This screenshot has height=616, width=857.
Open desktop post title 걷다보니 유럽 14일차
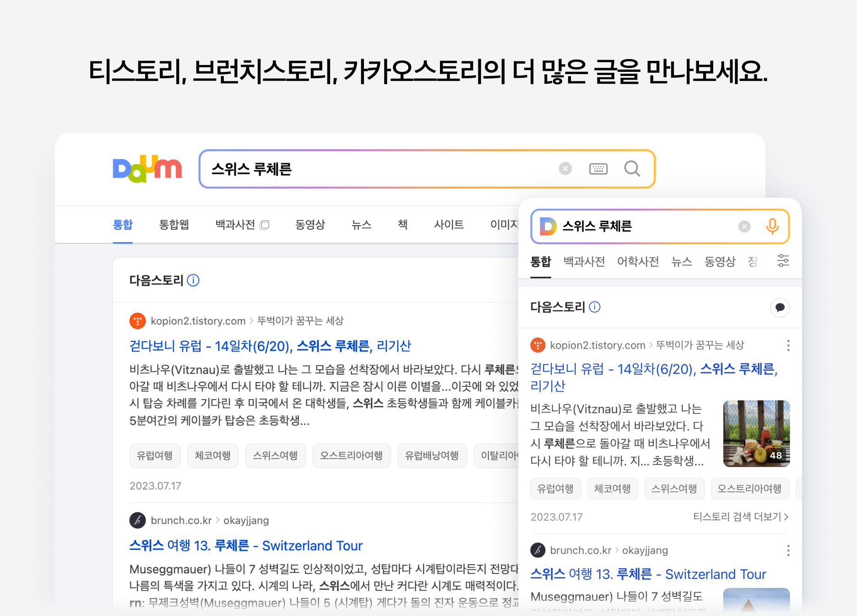point(270,346)
